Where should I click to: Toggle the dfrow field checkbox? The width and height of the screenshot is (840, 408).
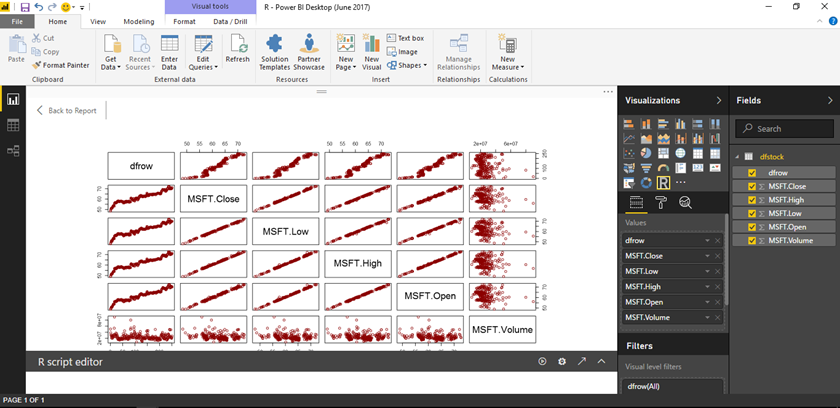tap(752, 173)
